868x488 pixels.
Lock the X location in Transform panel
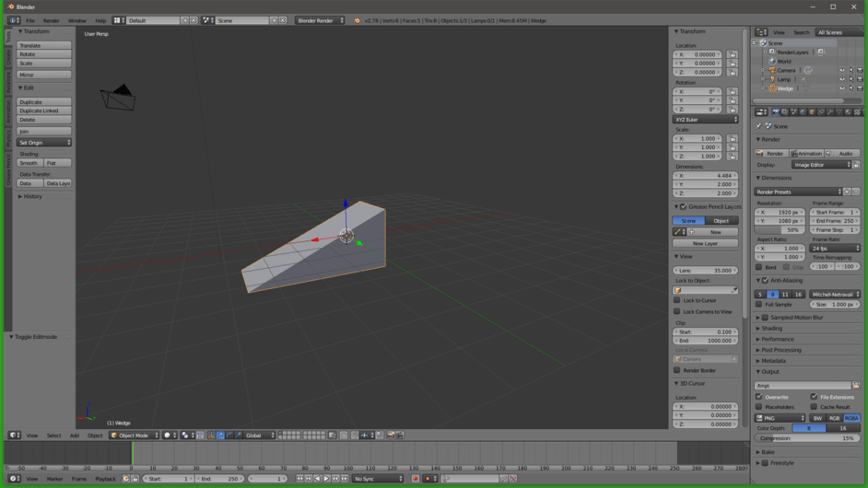pyautogui.click(x=733, y=54)
